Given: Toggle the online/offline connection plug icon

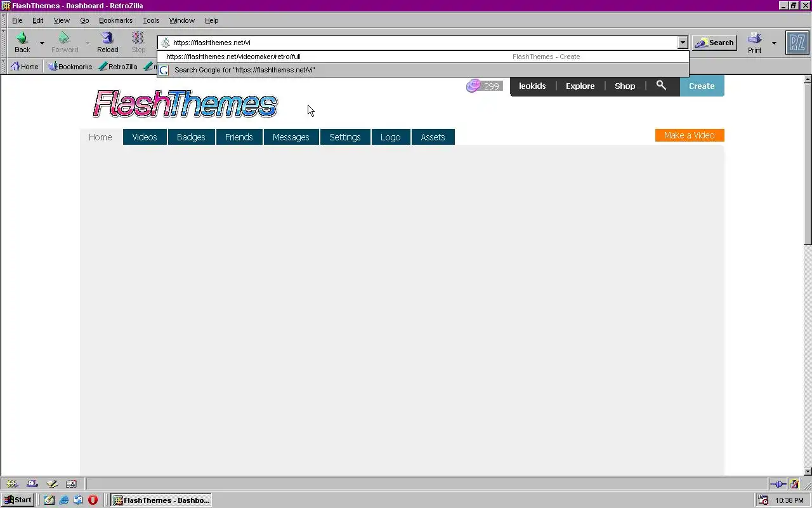Looking at the screenshot, I should click(778, 485).
